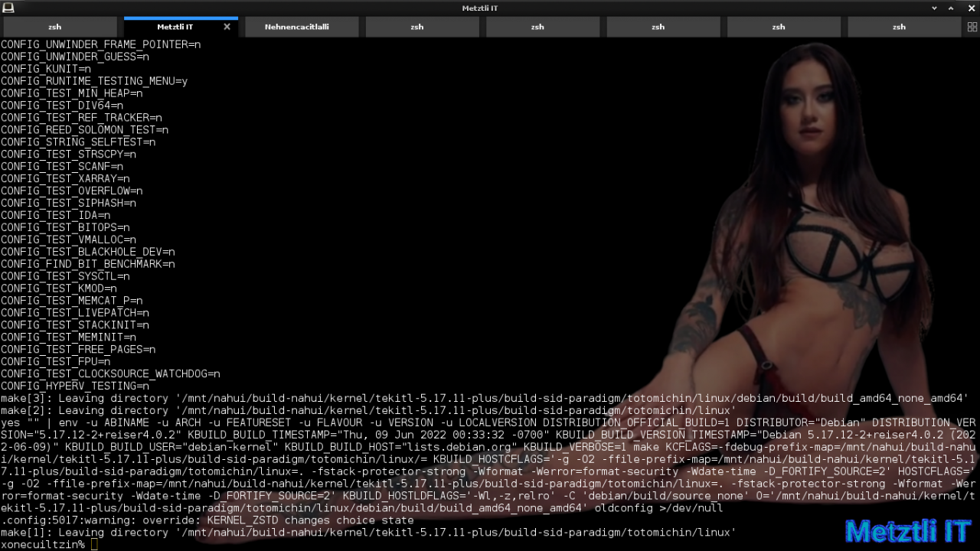Click line CONFIG_TEST_XARRAY=n
980x551 pixels.
point(65,179)
